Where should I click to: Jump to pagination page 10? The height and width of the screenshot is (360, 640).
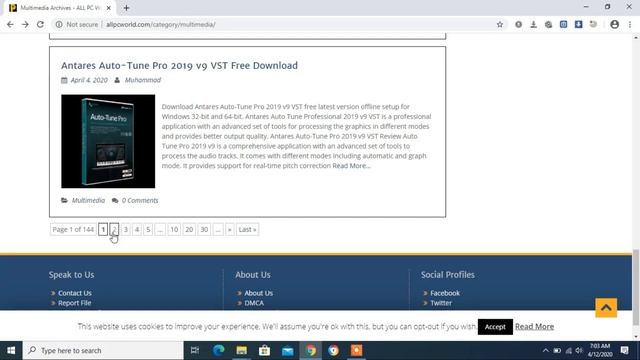point(174,229)
